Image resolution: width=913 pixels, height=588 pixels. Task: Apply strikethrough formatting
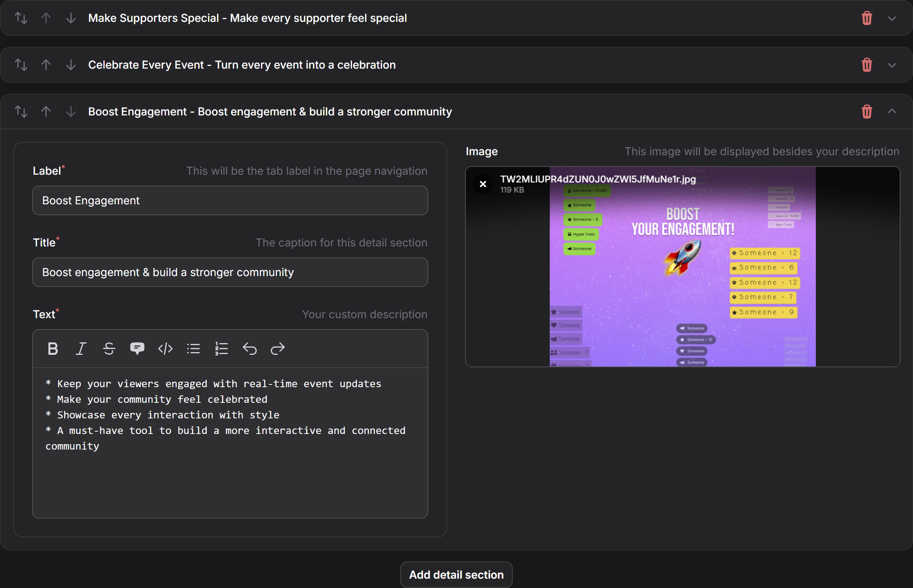[x=109, y=348]
